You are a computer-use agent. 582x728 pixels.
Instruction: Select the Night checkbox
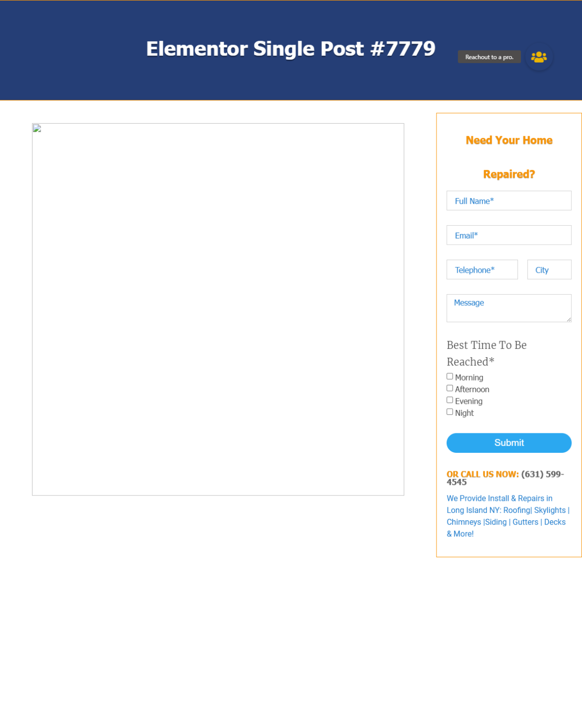pos(450,412)
